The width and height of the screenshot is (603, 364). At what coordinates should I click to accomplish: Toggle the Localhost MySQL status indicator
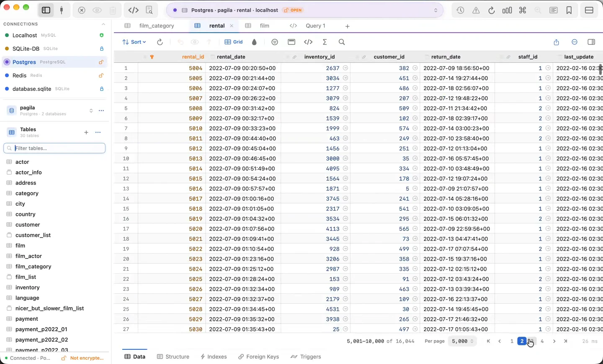tap(101, 35)
